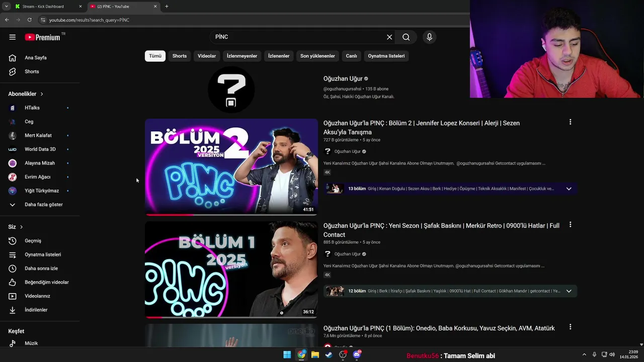Open Discord from taskbar
644x362 pixels.
pos(357,354)
